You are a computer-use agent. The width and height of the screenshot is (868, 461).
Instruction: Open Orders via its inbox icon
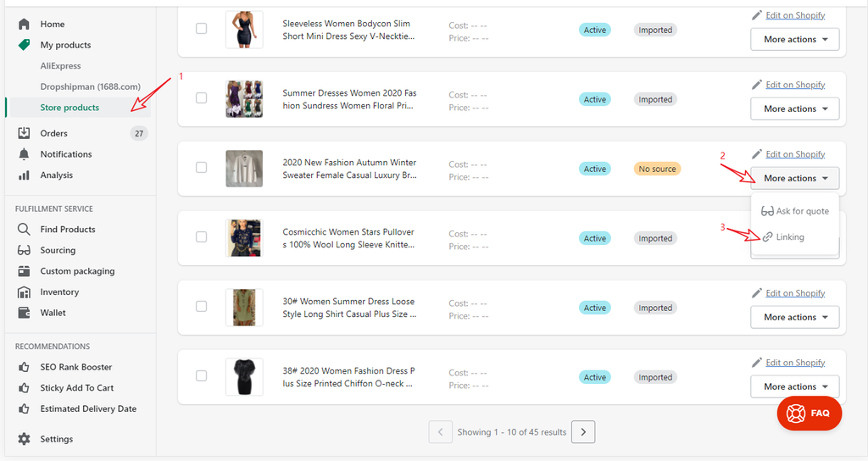(x=24, y=133)
